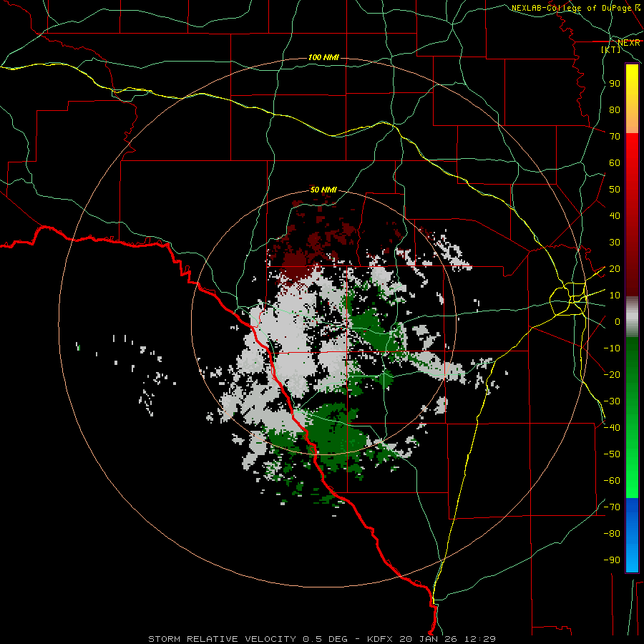Click the "0" value on the scale
Screen dimensions: 644x644
click(x=617, y=322)
